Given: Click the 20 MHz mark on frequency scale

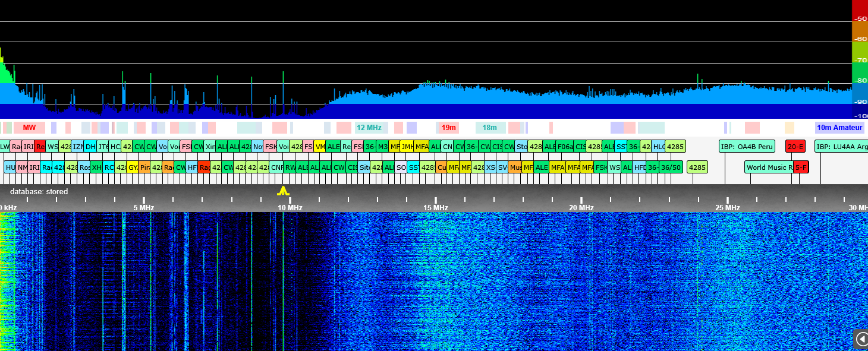Looking at the screenshot, I should [581, 207].
